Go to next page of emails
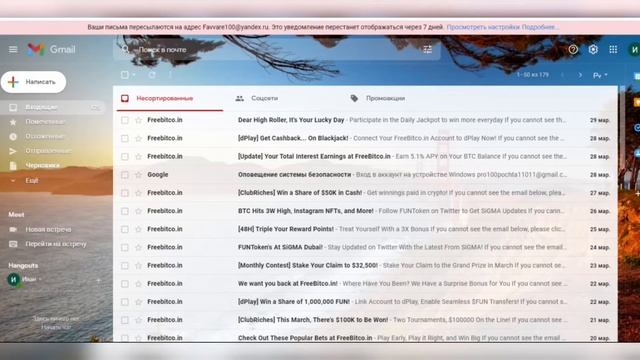The width and height of the screenshot is (640, 360). click(x=580, y=75)
